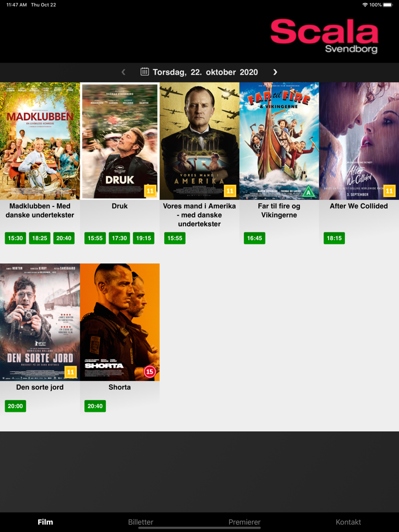The width and height of the screenshot is (399, 532).
Task: Go to previous day arrow
Action: coord(124,72)
